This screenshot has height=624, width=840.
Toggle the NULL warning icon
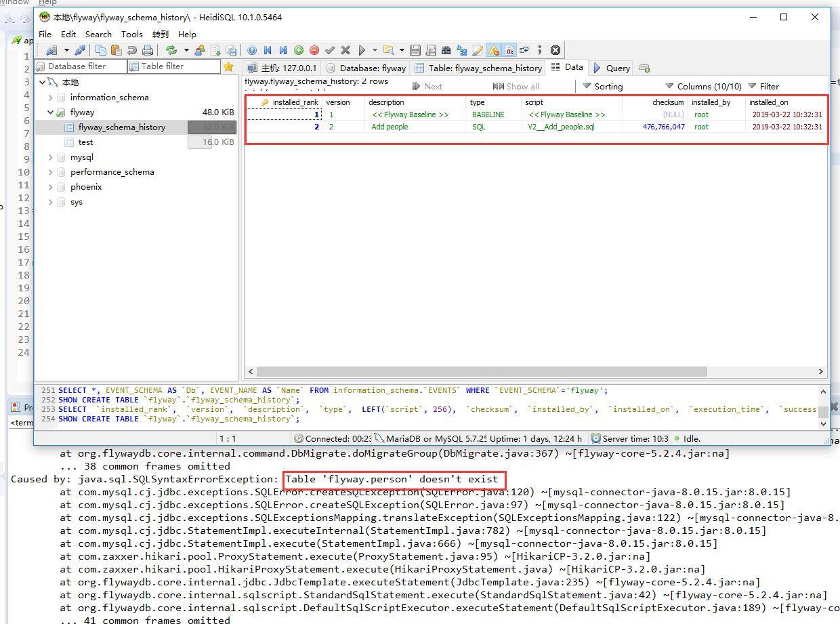click(x=493, y=50)
